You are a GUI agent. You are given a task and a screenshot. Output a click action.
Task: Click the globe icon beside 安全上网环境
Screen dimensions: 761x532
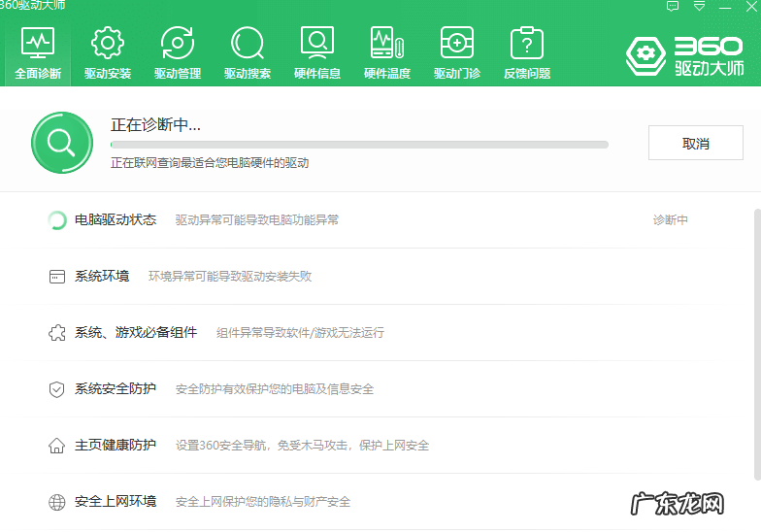[x=56, y=502]
